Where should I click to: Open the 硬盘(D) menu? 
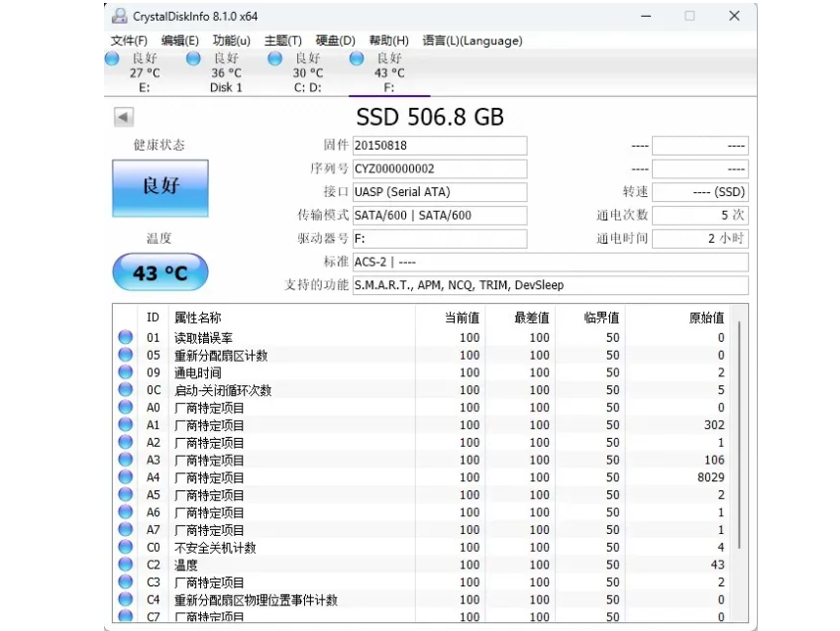tap(336, 41)
